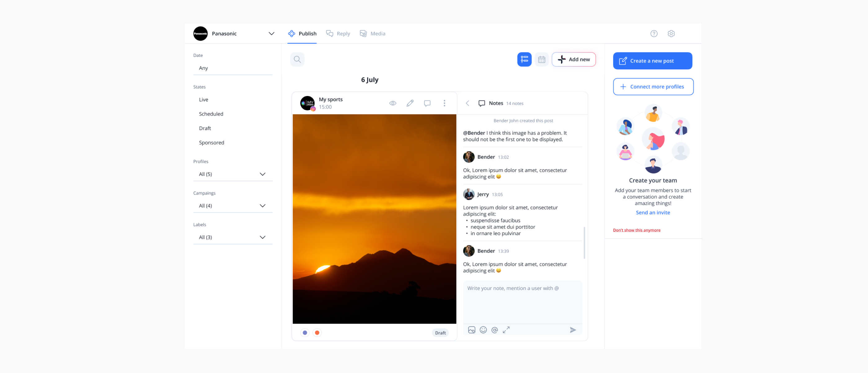The height and width of the screenshot is (373, 868).
Task: Switch to calendar view
Action: pyautogui.click(x=542, y=59)
